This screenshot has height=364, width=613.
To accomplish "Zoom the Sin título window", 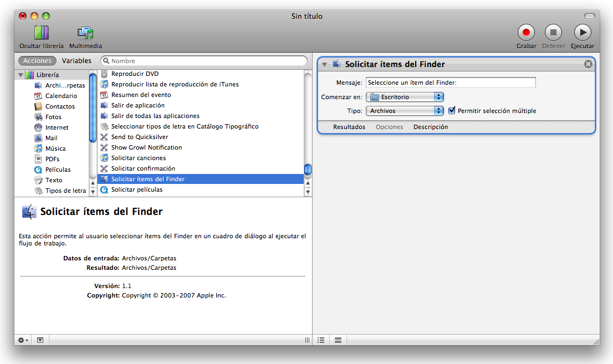I will (x=46, y=16).
